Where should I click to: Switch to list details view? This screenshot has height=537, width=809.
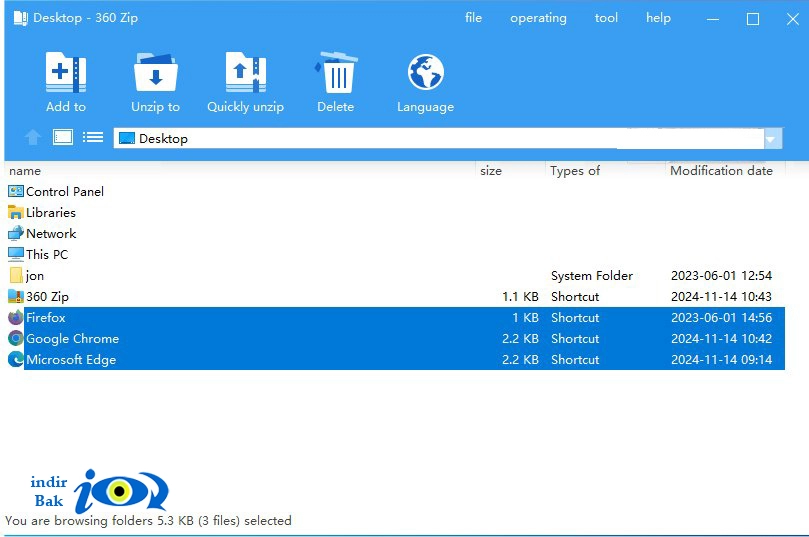pyautogui.click(x=93, y=137)
